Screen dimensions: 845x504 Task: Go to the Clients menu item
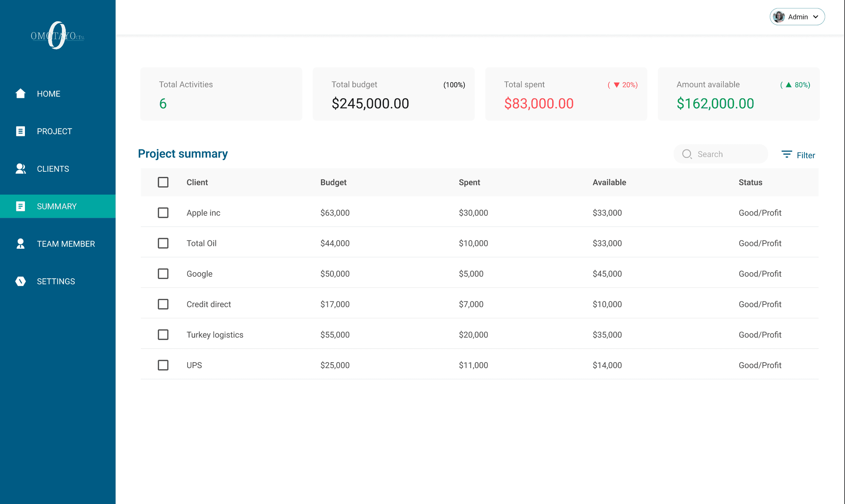coord(53,169)
